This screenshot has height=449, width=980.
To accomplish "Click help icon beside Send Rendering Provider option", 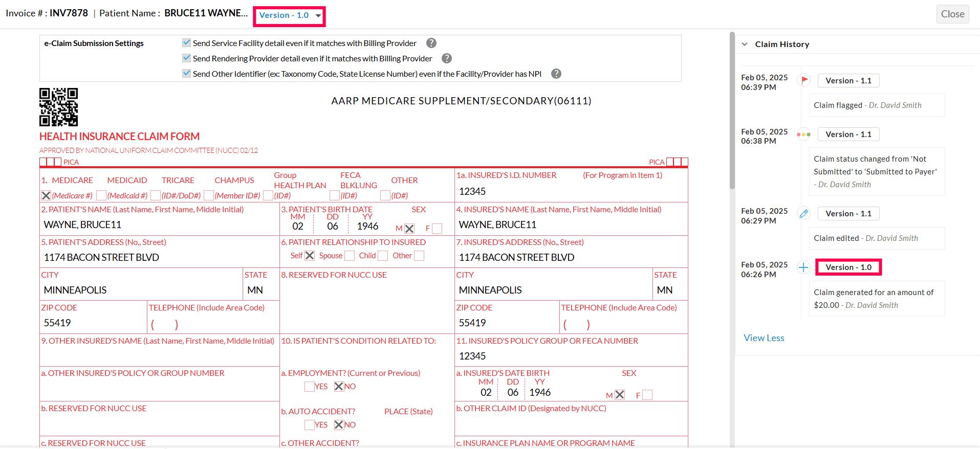I will (447, 59).
